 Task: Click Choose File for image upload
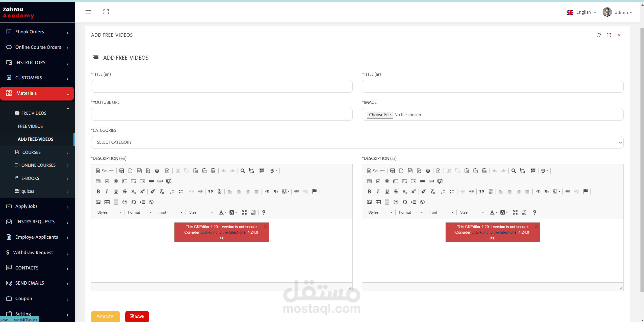click(379, 115)
